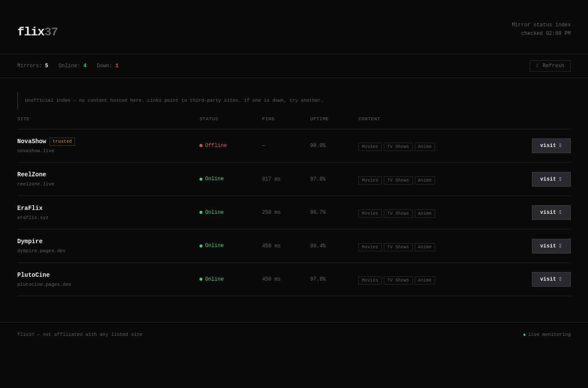Select the Anime tag in ReelZone row
This screenshot has height=388, width=588.
[425, 180]
